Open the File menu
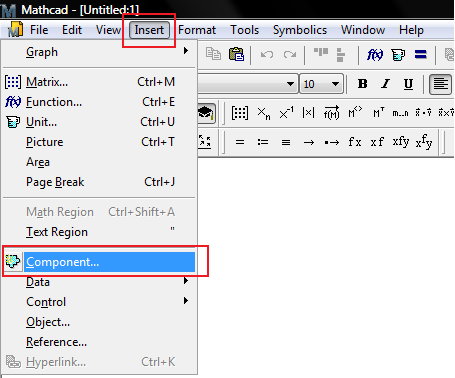This screenshot has height=378, width=455. (x=39, y=30)
